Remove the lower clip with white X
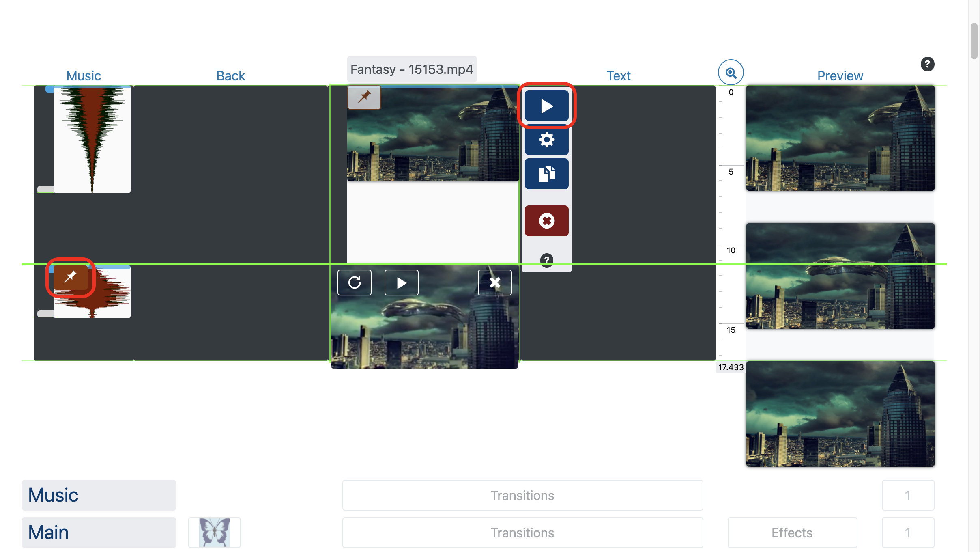The width and height of the screenshot is (980, 552). (494, 283)
